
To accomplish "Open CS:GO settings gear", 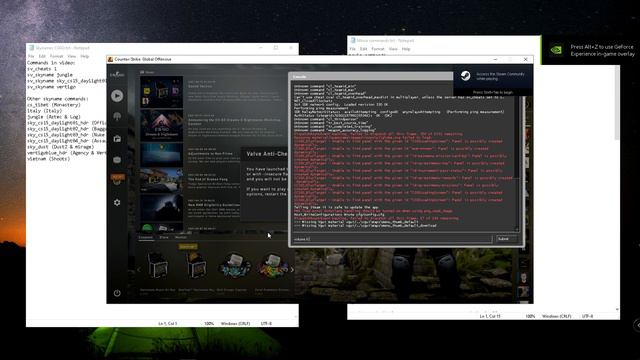I will pos(117,202).
